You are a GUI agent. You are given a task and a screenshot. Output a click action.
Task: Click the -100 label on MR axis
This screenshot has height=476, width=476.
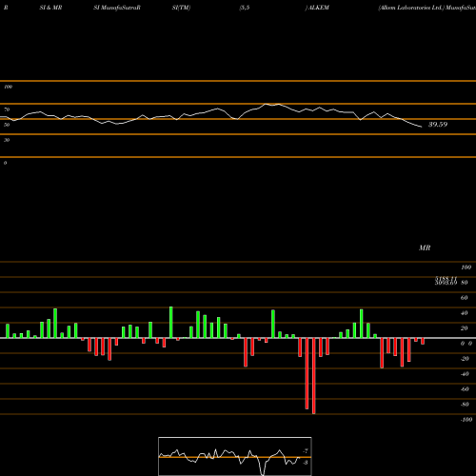[466, 420]
